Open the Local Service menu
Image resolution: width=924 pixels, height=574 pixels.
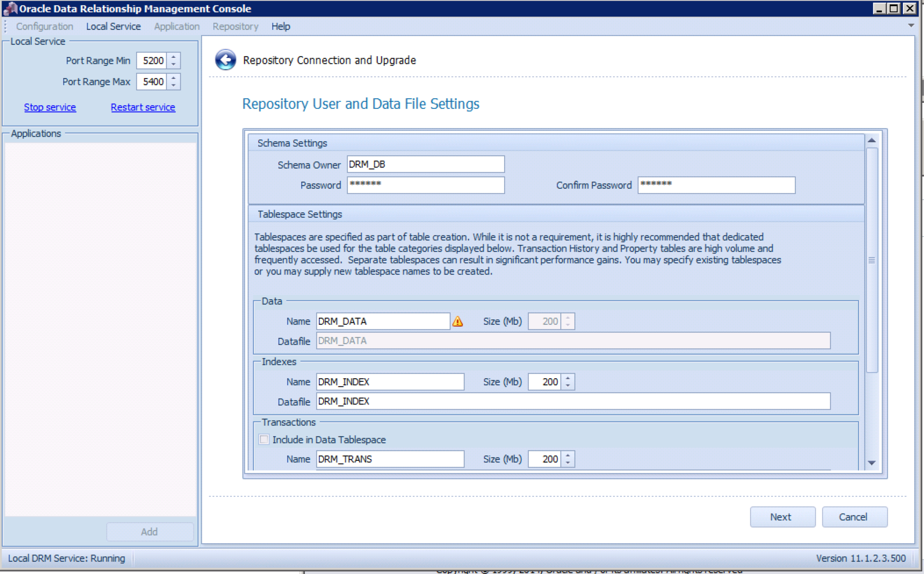113,26
